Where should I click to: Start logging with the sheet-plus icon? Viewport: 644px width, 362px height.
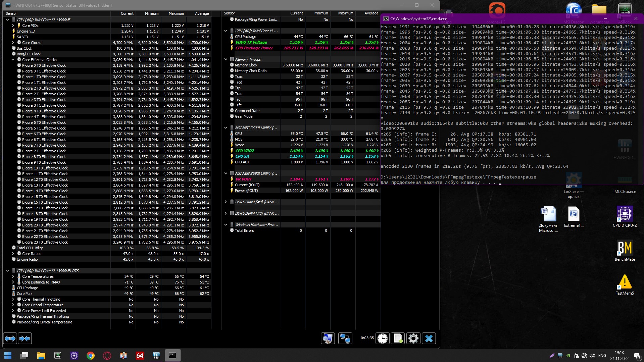pos(398,338)
